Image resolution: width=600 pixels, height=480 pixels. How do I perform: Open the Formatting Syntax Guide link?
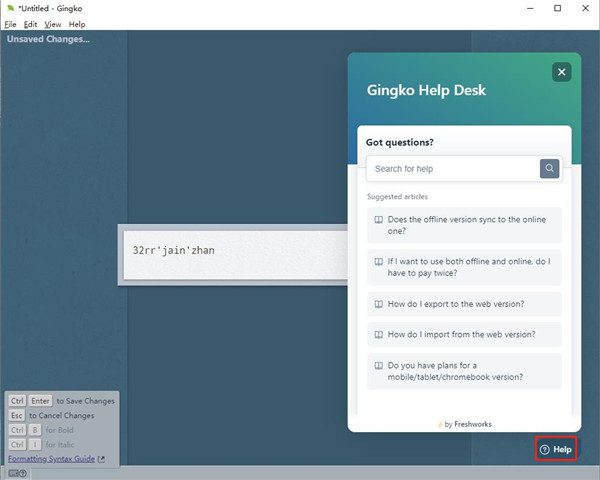pos(51,459)
